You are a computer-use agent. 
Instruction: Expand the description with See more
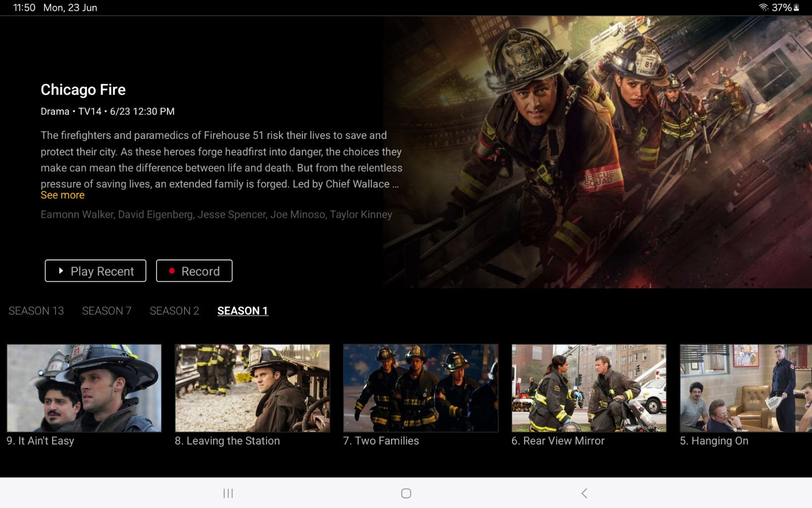(62, 195)
